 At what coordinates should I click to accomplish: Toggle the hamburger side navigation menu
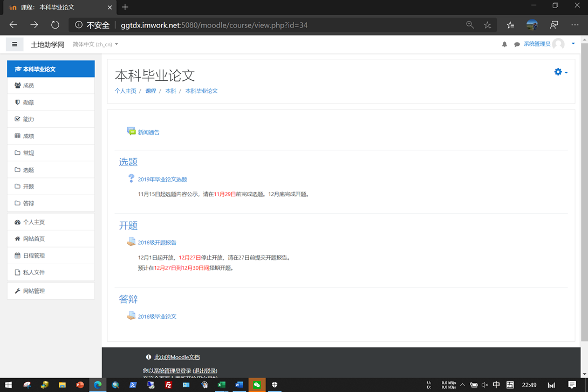point(15,44)
